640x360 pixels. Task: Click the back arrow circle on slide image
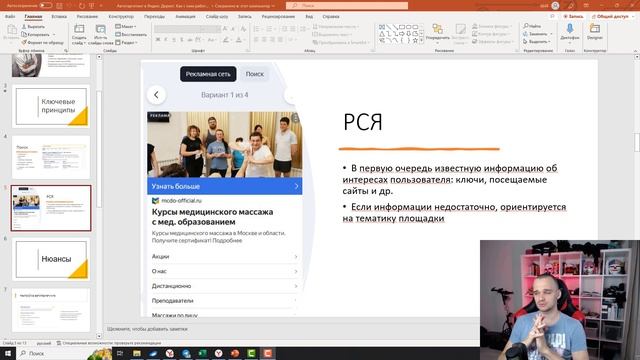pos(156,95)
